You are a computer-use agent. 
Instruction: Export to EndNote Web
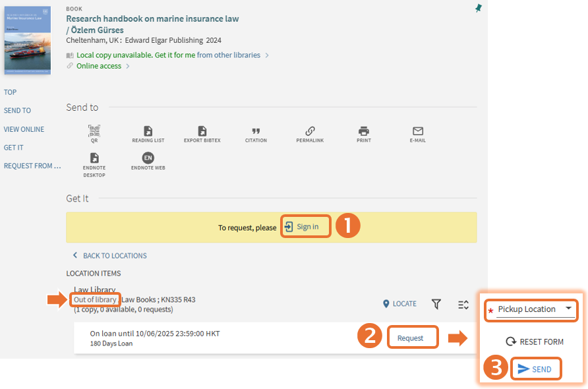coord(148,159)
